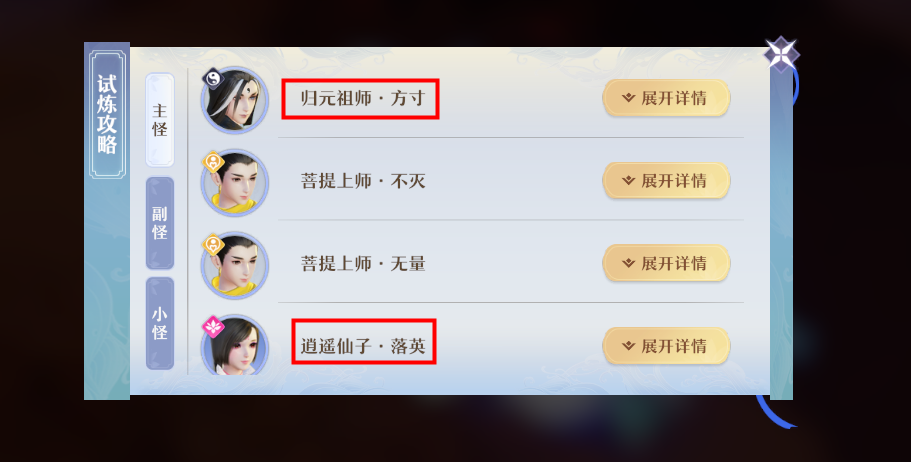
Task: Click the yin-yang badge on 方寸 portrait
Action: pyautogui.click(x=213, y=78)
